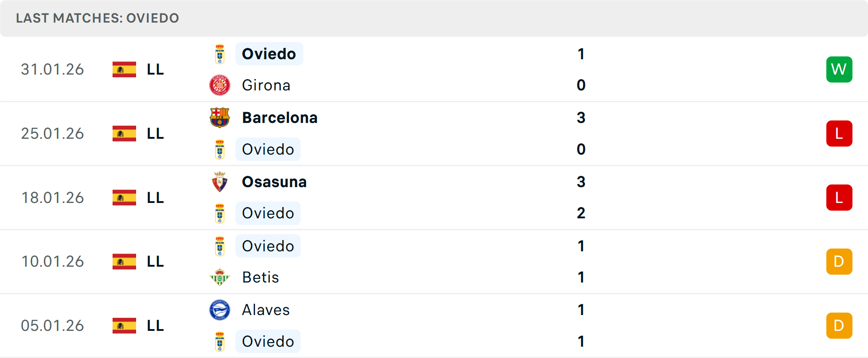The width and height of the screenshot is (868, 358).
Task: Click the red L badge for the Osasuna match
Action: coord(839,198)
